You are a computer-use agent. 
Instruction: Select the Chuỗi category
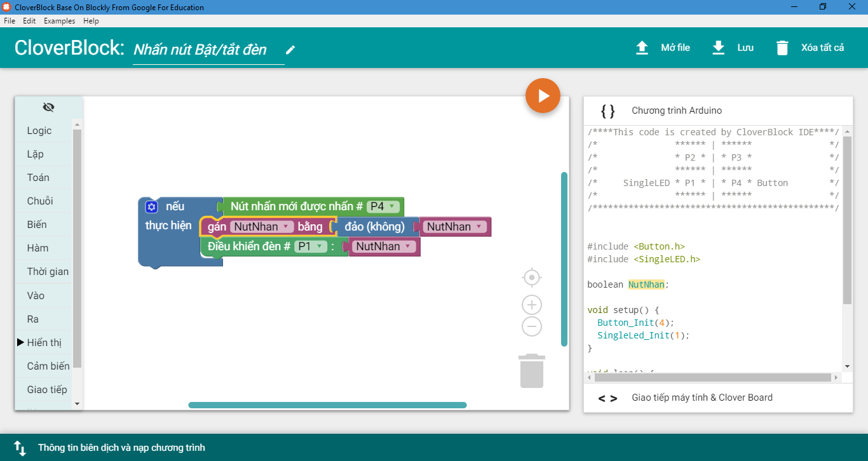coord(44,201)
